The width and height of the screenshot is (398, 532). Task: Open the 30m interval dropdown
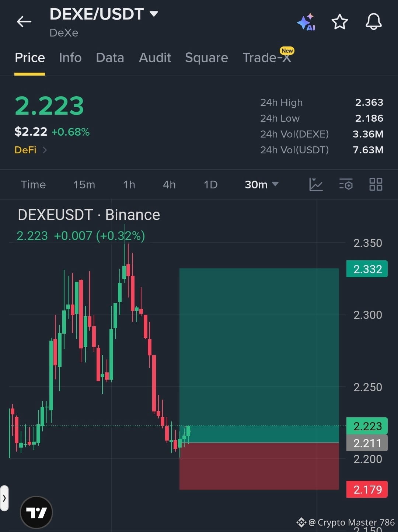click(262, 184)
